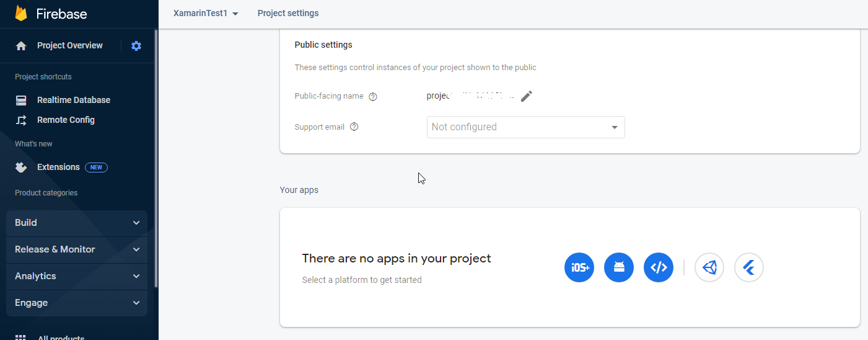Open the Support email dropdown
Image resolution: width=868 pixels, height=340 pixels.
[x=525, y=127]
